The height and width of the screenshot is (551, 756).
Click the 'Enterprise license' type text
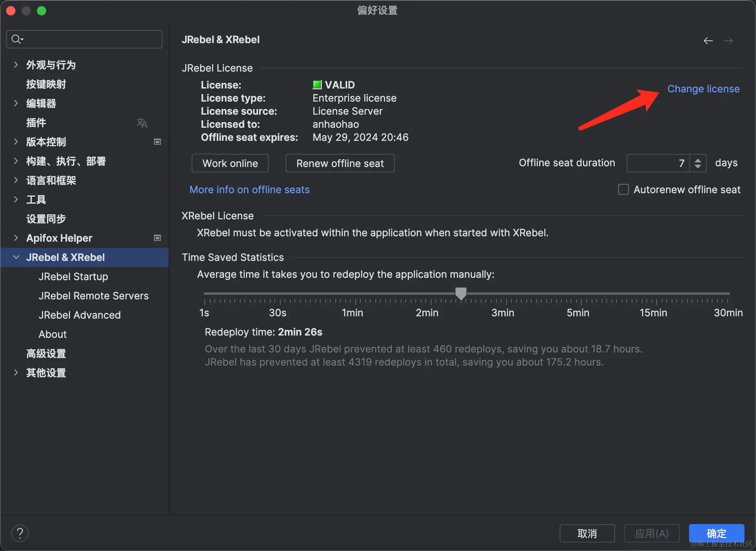click(x=355, y=98)
